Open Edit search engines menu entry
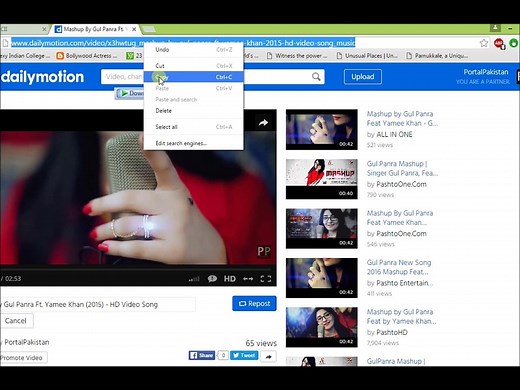The width and height of the screenshot is (520, 390). (x=194, y=143)
